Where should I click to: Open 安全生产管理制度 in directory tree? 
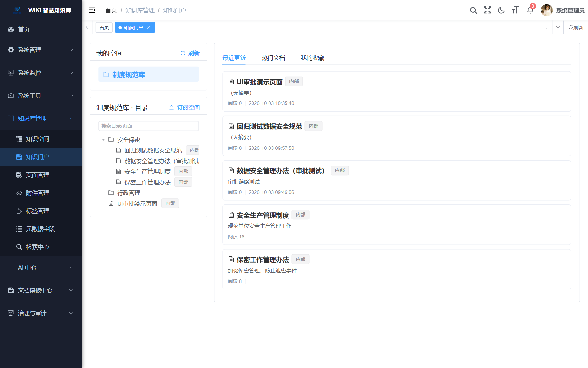coord(147,171)
